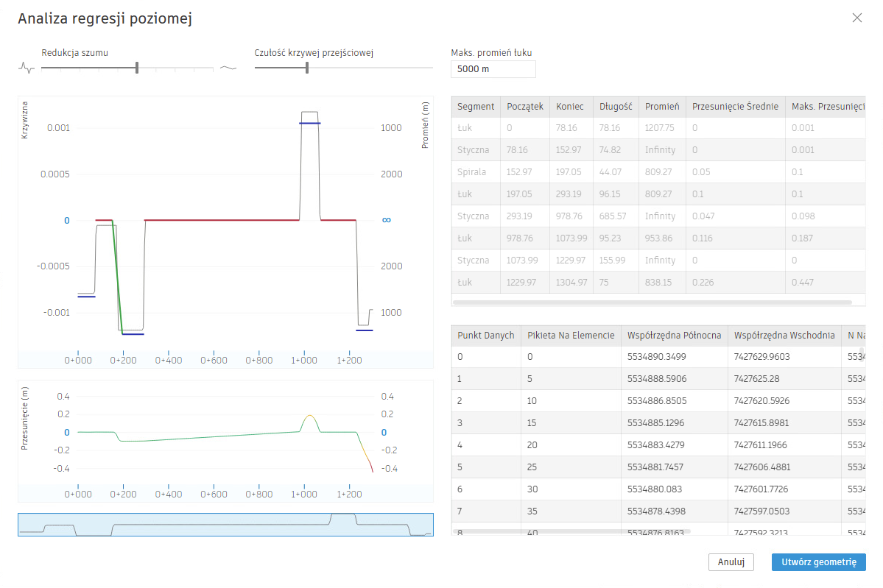Select data point row with pikieta 35

(x=658, y=511)
